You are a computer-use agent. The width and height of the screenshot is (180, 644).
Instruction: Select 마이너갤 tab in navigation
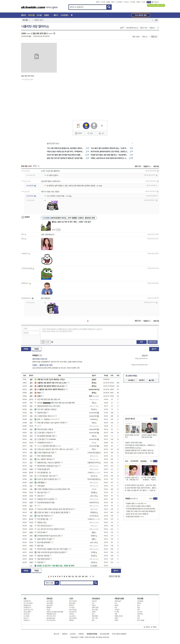tap(31, 15)
